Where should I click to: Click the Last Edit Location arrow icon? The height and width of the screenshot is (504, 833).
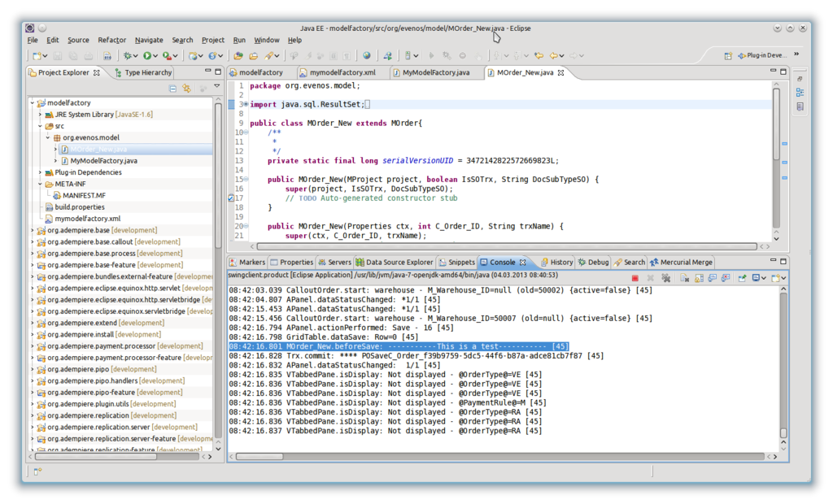[x=538, y=56]
